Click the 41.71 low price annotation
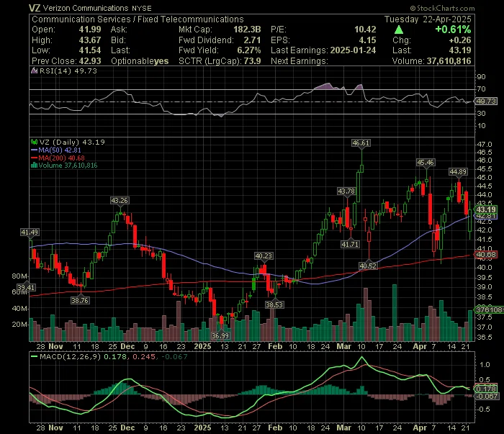Image resolution: width=504 pixels, height=434 pixels. point(350,245)
